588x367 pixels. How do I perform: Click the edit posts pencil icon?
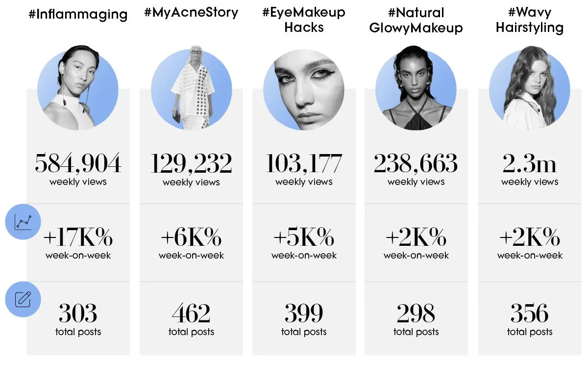click(23, 299)
